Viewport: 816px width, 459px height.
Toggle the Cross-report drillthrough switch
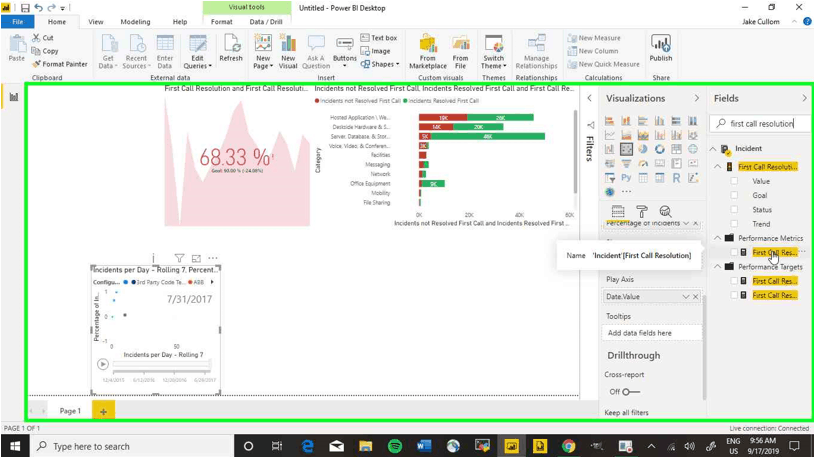pos(631,392)
